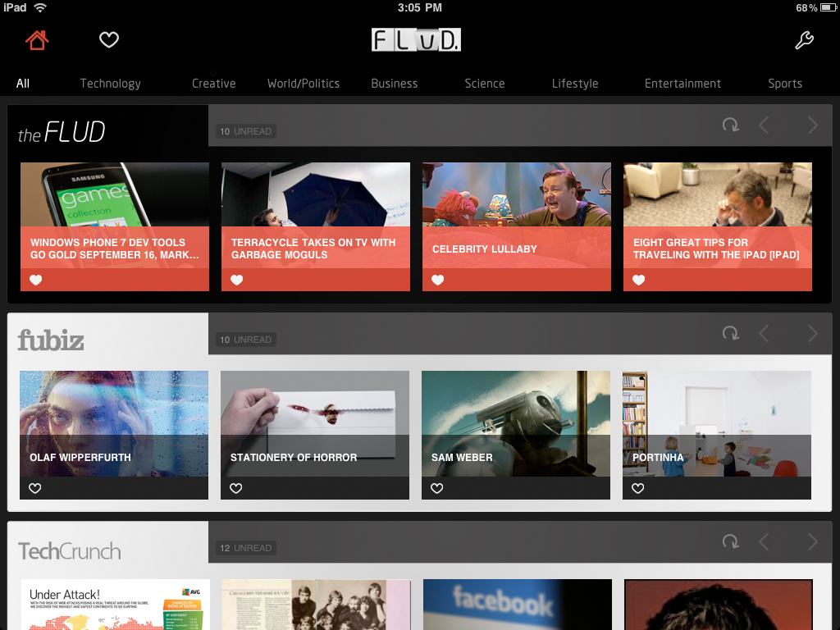
Task: Show previous page of the FLUD feed
Action: 764,126
